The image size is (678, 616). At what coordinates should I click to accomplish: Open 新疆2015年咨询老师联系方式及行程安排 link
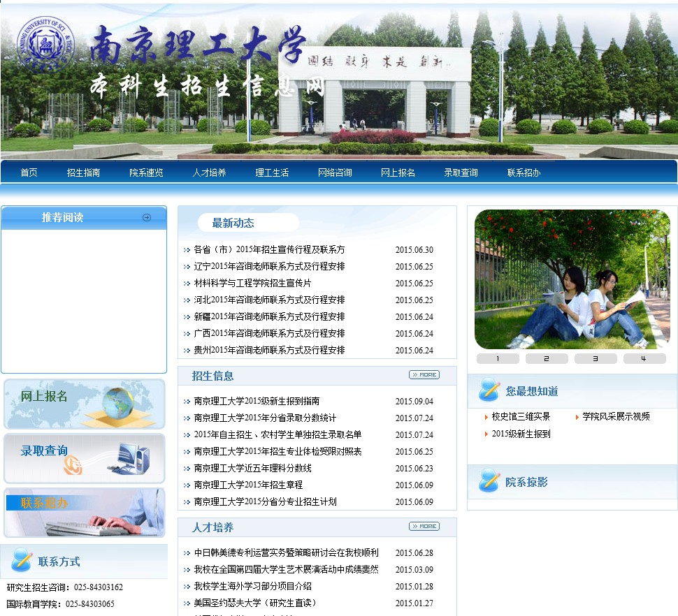[x=269, y=316]
